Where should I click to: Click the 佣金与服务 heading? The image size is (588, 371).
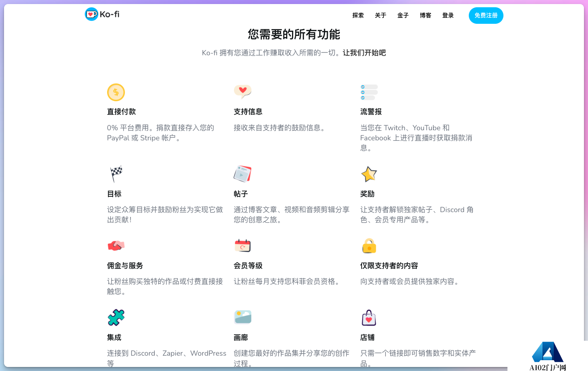(125, 266)
